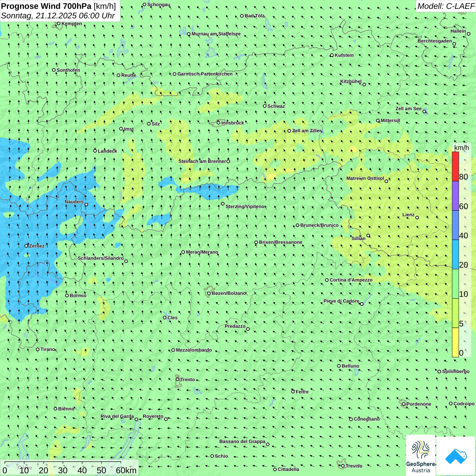Screen dimensions: 476x476
Task: Click the Trento city marker
Action: [x=177, y=379]
